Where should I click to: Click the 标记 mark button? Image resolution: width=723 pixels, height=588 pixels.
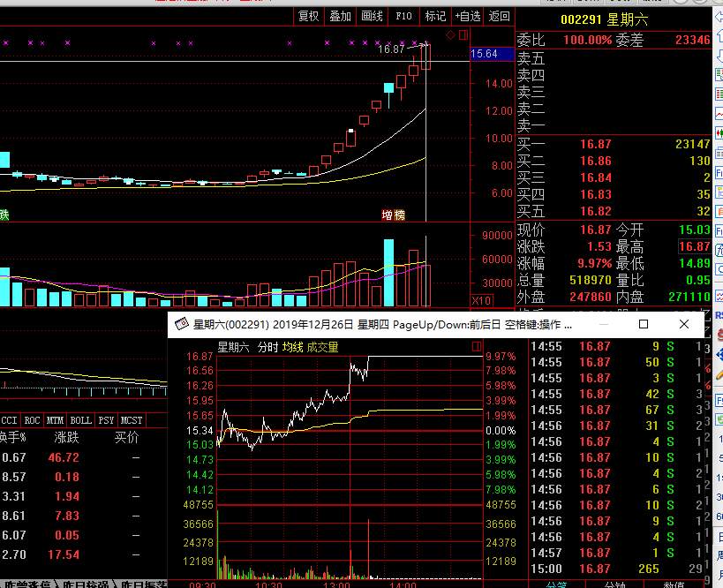coord(435,17)
